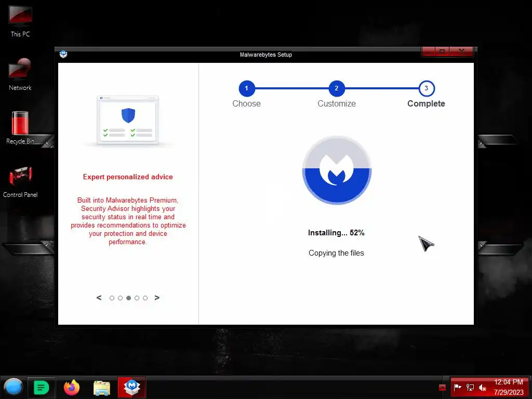Click the muted volume tray icon
This screenshot has height=399, width=532.
(482, 387)
